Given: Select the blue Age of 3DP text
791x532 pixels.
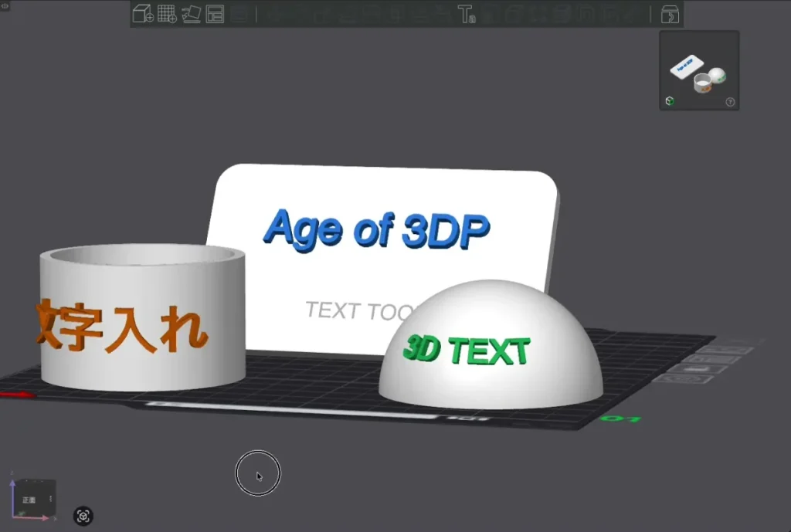Looking at the screenshot, I should click(x=376, y=229).
